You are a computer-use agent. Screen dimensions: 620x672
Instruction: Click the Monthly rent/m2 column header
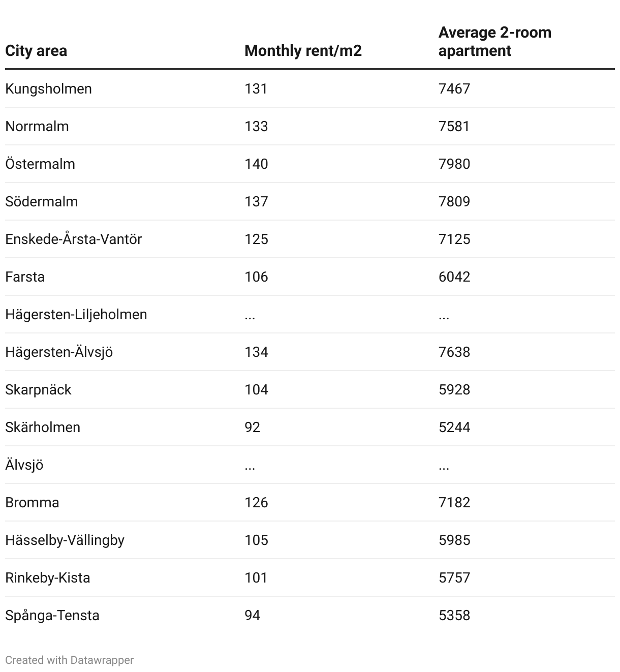coord(303,51)
